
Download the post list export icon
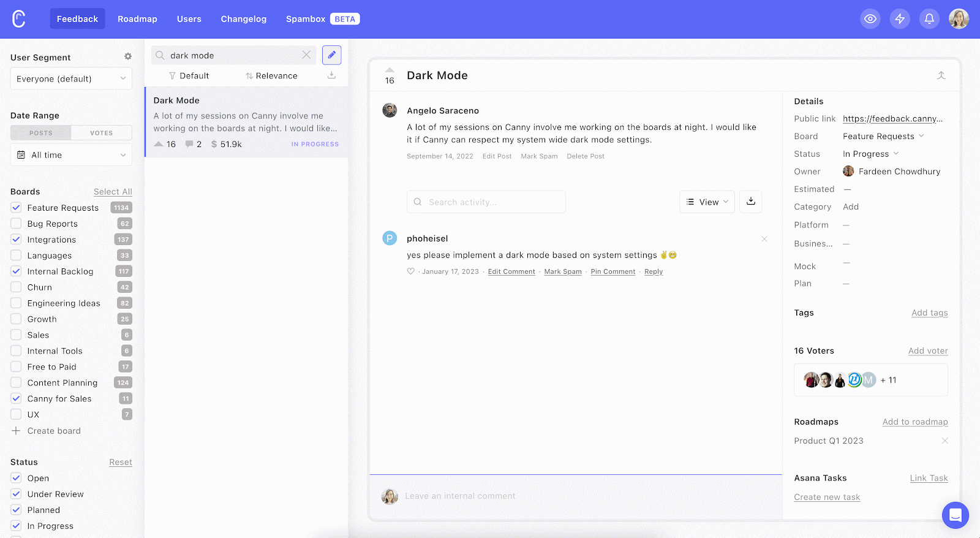tap(331, 75)
